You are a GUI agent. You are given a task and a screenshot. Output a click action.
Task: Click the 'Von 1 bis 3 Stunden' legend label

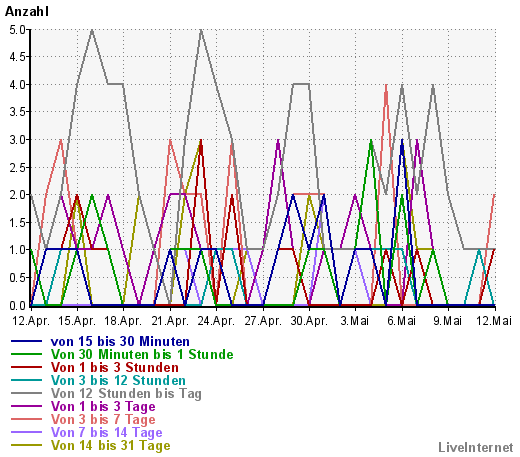click(115, 367)
